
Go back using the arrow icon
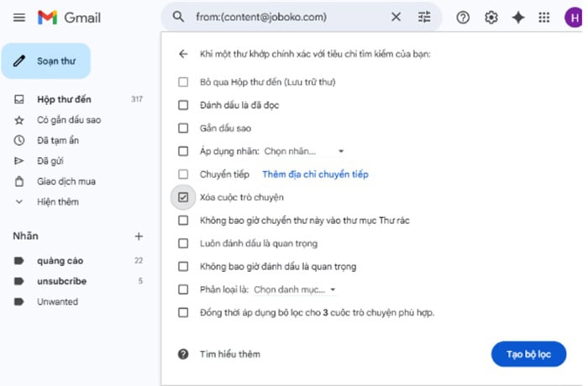click(x=183, y=55)
